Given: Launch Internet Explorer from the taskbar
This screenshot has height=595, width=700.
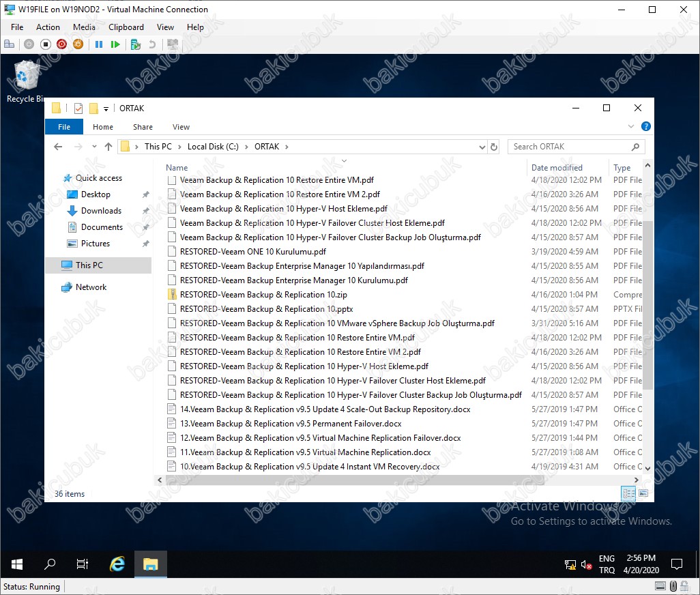Looking at the screenshot, I should pyautogui.click(x=117, y=564).
